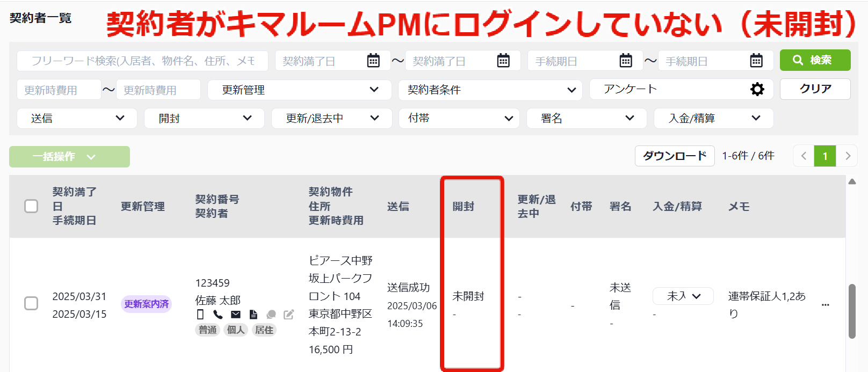Click memo text 連帯保証人1,2あり
The height and width of the screenshot is (372, 868).
point(767,305)
